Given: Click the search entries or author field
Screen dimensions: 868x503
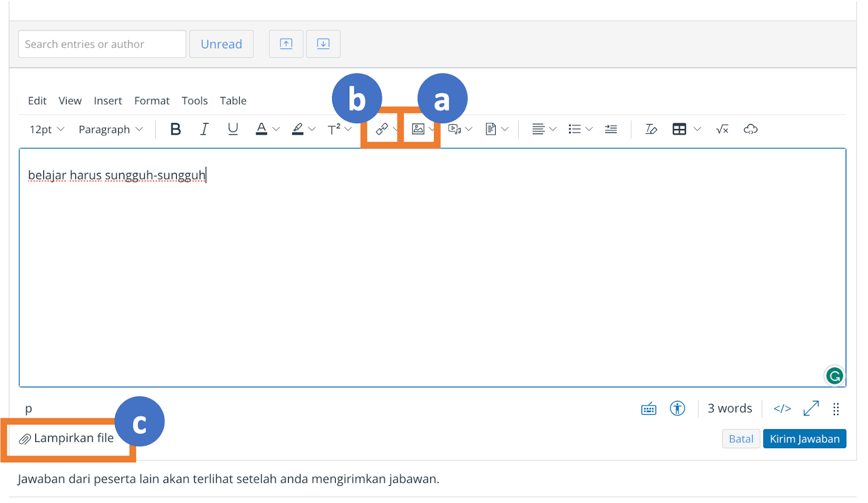Looking at the screenshot, I should pyautogui.click(x=102, y=44).
